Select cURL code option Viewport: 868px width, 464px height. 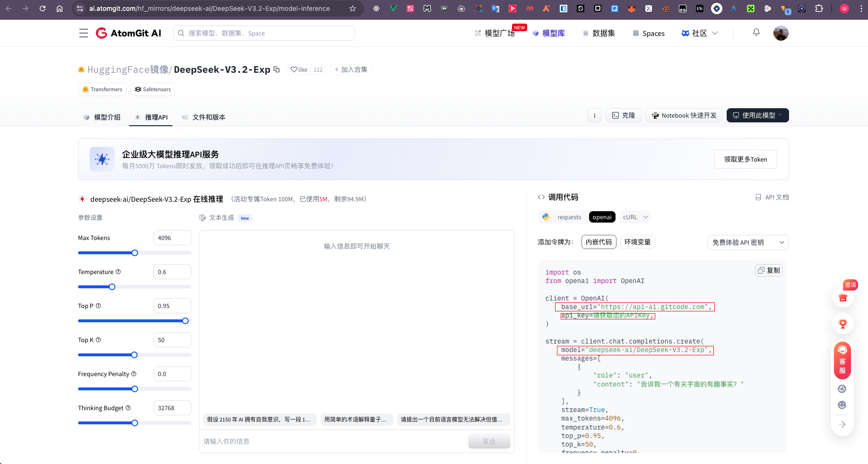click(630, 217)
